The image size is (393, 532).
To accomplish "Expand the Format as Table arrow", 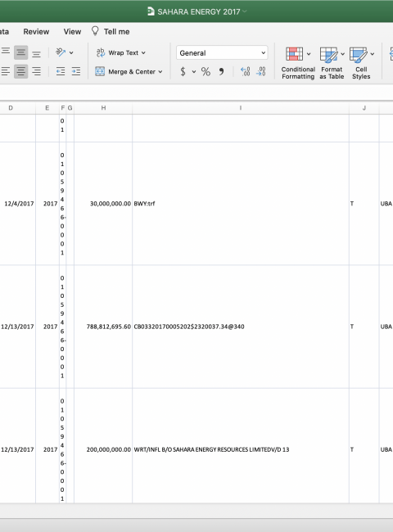I will pos(343,54).
